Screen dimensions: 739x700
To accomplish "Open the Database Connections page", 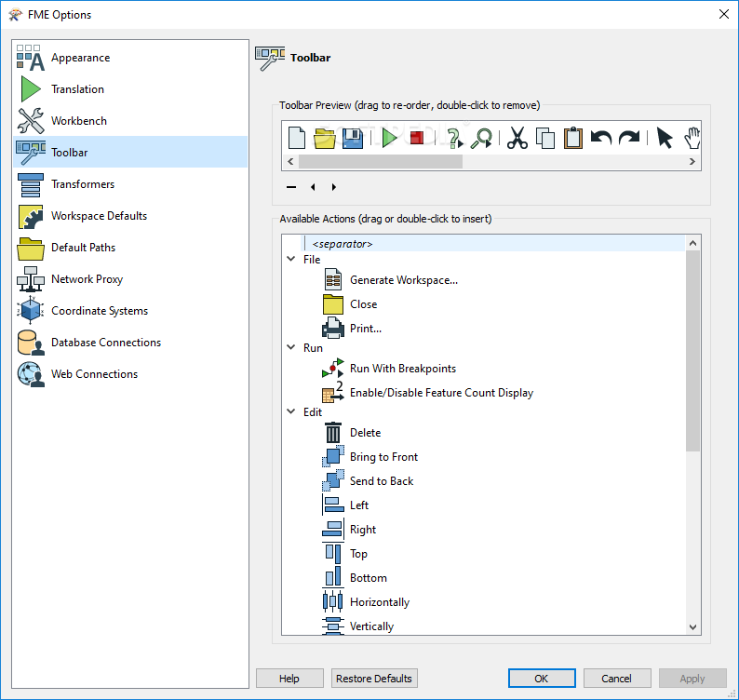I will [130, 342].
